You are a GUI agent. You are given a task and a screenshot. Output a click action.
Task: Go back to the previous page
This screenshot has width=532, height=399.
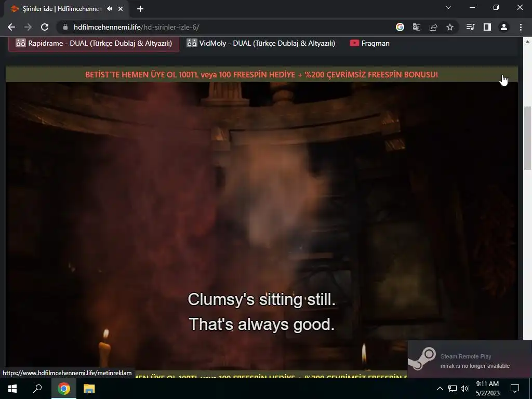coord(11,27)
